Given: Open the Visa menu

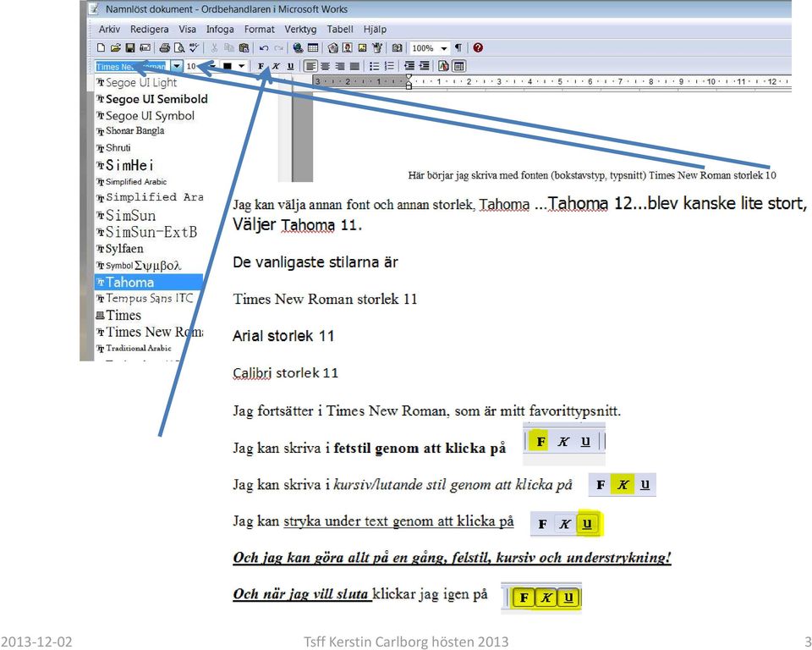Looking at the screenshot, I should tap(188, 29).
